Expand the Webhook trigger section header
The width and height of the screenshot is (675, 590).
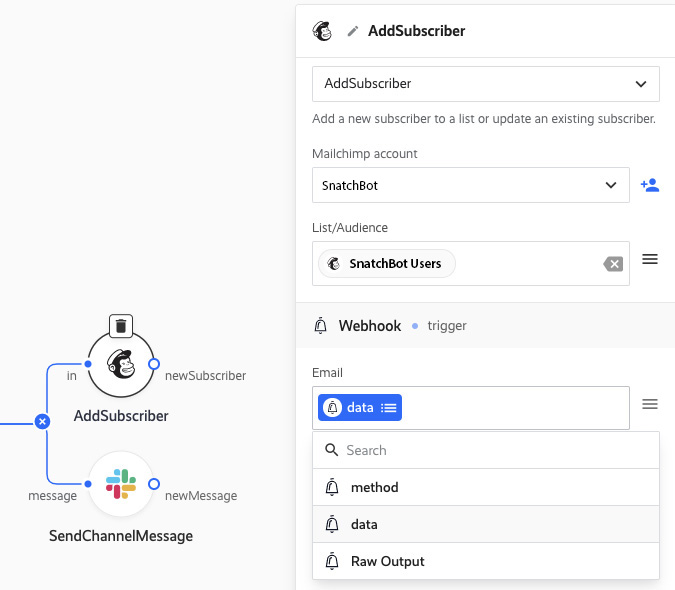(485, 325)
